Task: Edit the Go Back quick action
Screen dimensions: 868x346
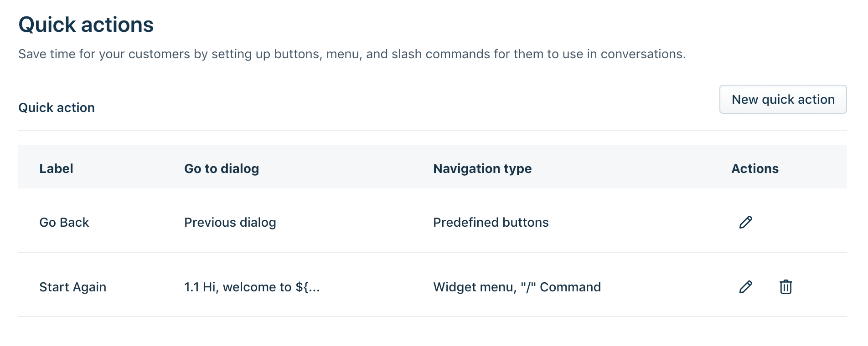Action: [745, 222]
